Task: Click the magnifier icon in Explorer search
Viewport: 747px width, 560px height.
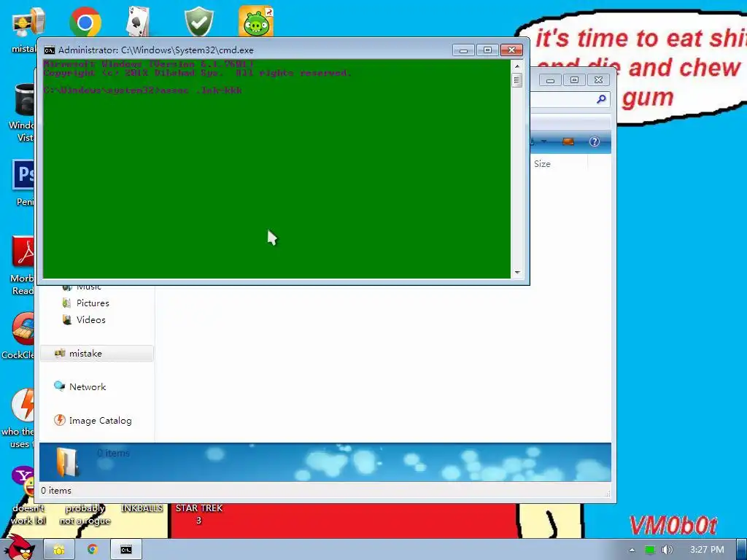Action: tap(601, 99)
